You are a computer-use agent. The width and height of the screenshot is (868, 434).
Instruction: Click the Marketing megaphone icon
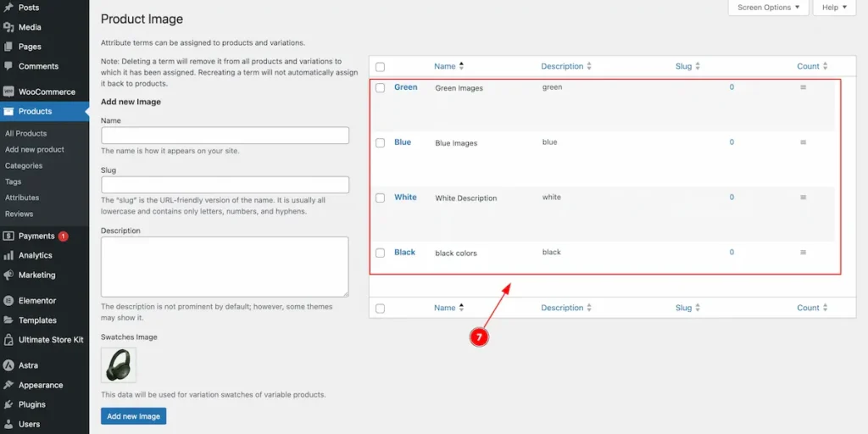(8, 275)
